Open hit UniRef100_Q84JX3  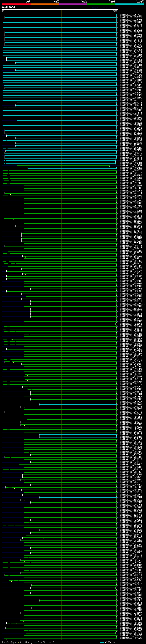(x=131, y=578)
